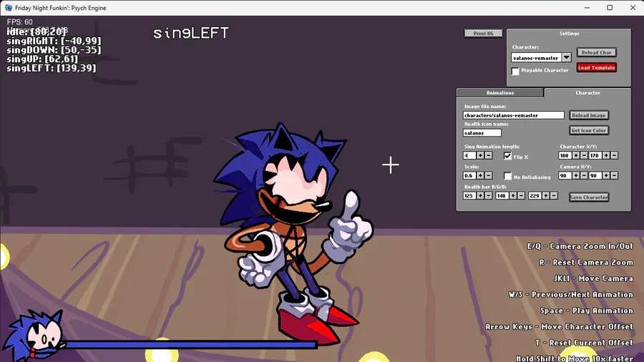The height and width of the screenshot is (362, 644).
Task: Click the Save Character button
Action: (589, 197)
